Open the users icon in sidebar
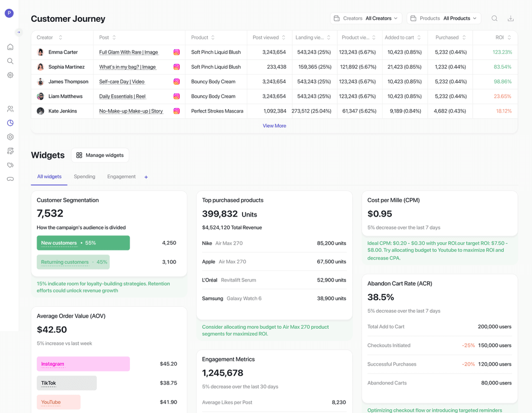Screen dimensions: 532x413 pos(10,109)
